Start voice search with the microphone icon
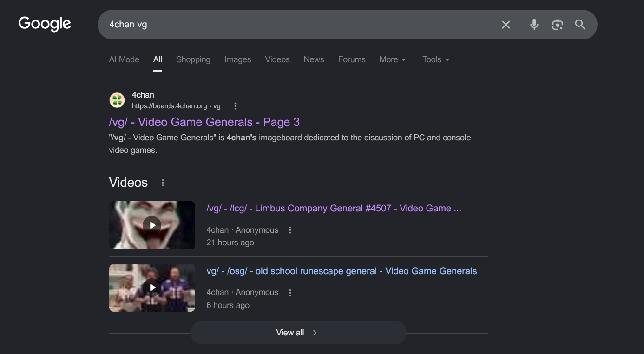644x354 pixels. coord(534,25)
